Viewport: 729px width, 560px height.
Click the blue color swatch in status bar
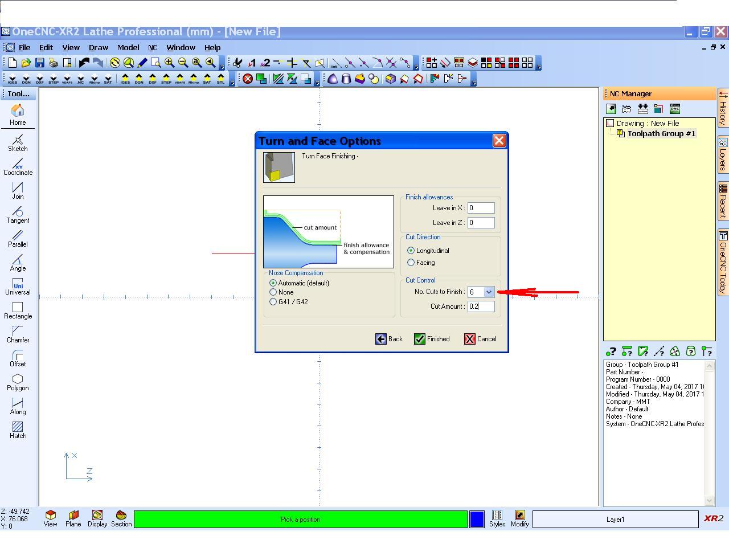coord(477,519)
